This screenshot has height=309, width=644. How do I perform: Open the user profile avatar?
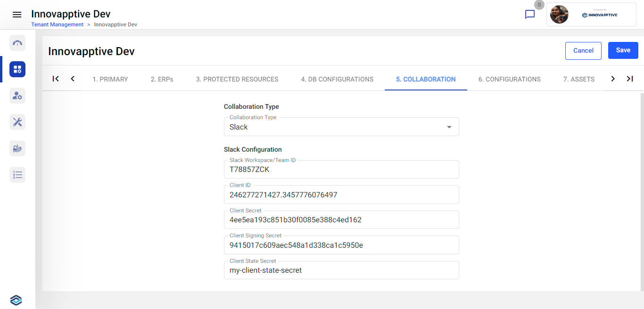(x=559, y=15)
